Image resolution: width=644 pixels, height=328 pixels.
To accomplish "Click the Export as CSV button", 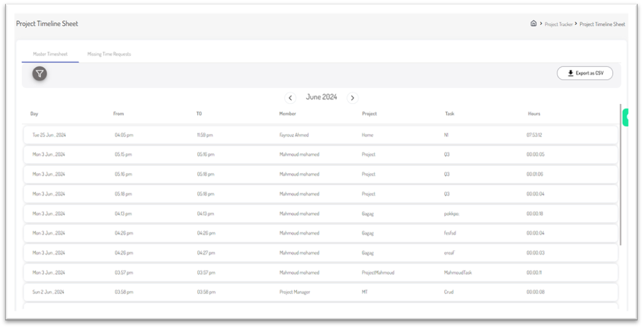I will [x=585, y=73].
